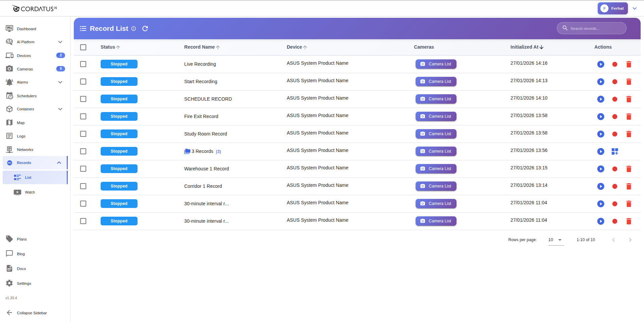Open the user account dropdown arrow

click(x=634, y=8)
